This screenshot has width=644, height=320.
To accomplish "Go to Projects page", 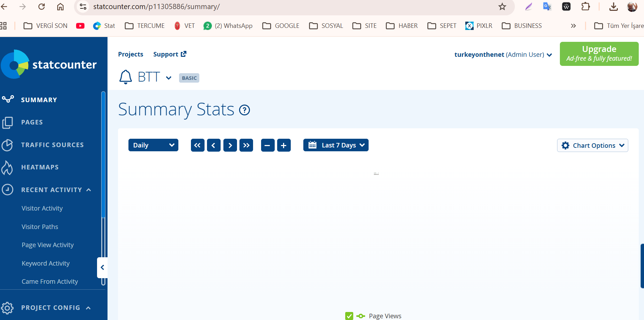I will pyautogui.click(x=131, y=54).
